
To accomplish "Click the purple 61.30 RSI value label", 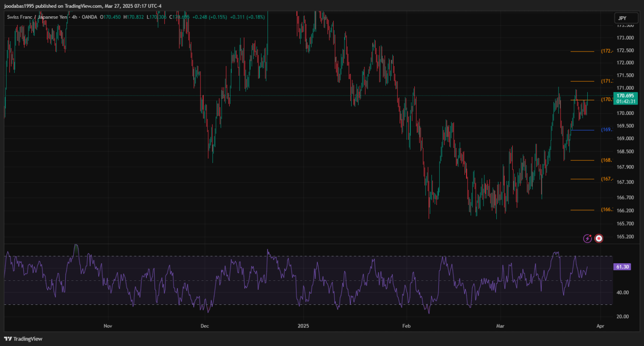I will click(622, 267).
